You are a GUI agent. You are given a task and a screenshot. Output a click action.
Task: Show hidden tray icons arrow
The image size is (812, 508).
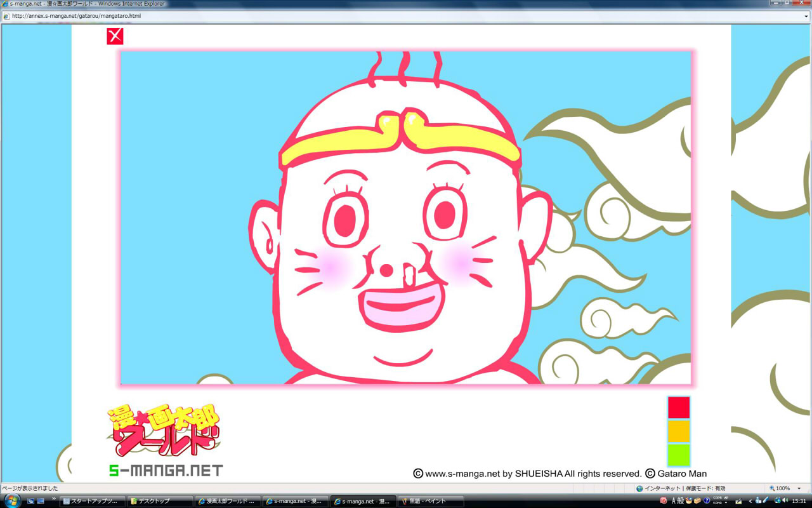pyautogui.click(x=750, y=500)
